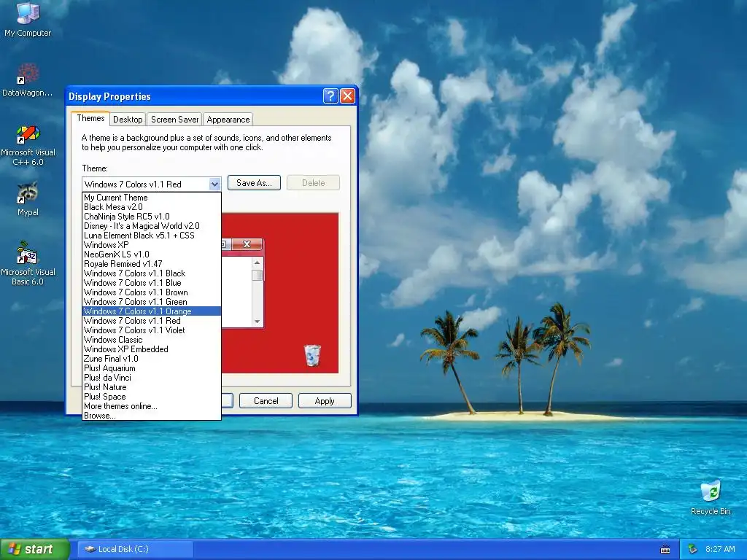Open the Screen Saver tab
747x560 pixels.
coord(174,120)
